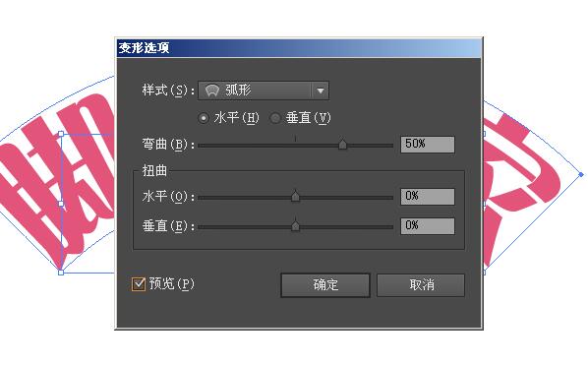The image size is (588, 366).
Task: Click middle-left bounding box handle on canvas
Action: [61, 204]
